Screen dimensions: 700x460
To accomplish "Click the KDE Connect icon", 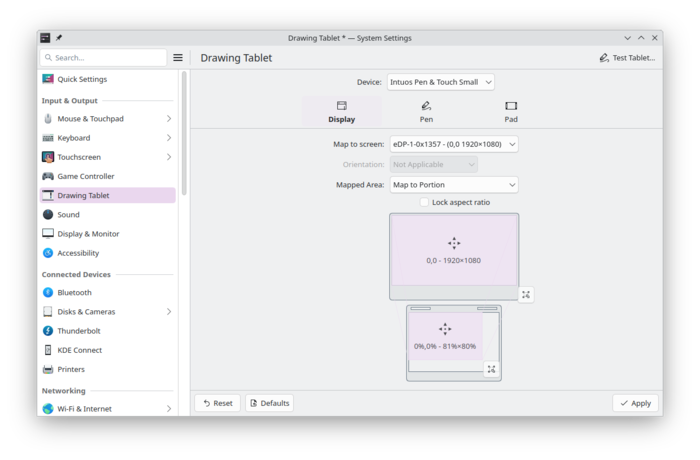I will [x=48, y=350].
